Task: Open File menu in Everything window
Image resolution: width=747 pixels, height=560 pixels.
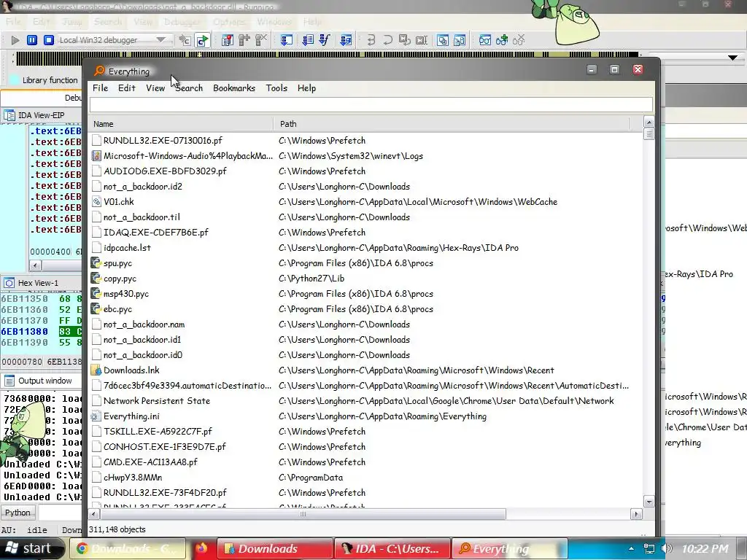Action: 100,88
